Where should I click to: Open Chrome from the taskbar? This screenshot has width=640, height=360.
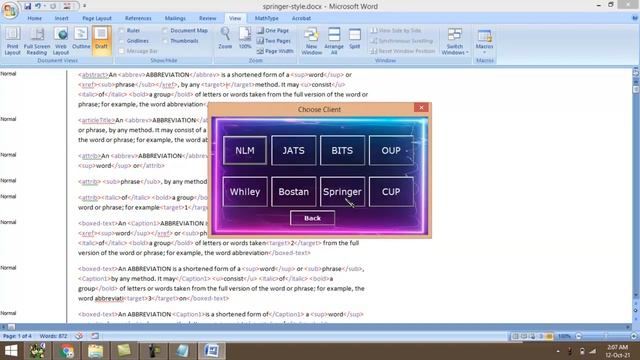[x=66, y=351]
